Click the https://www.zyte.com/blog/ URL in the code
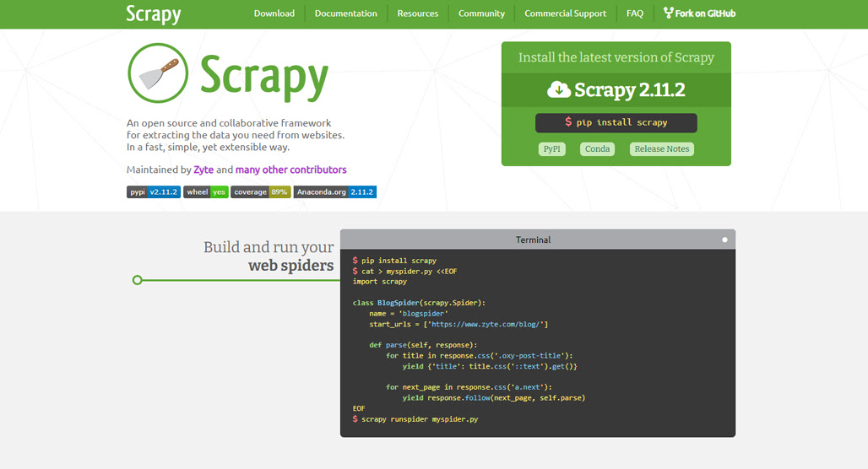Image resolution: width=868 pixels, height=469 pixels. (486, 324)
